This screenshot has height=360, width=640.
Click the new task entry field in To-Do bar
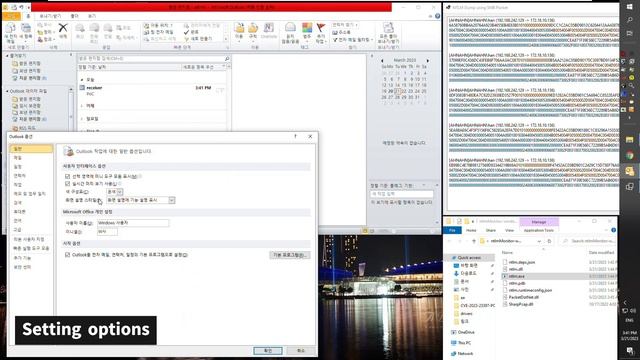tap(402, 194)
